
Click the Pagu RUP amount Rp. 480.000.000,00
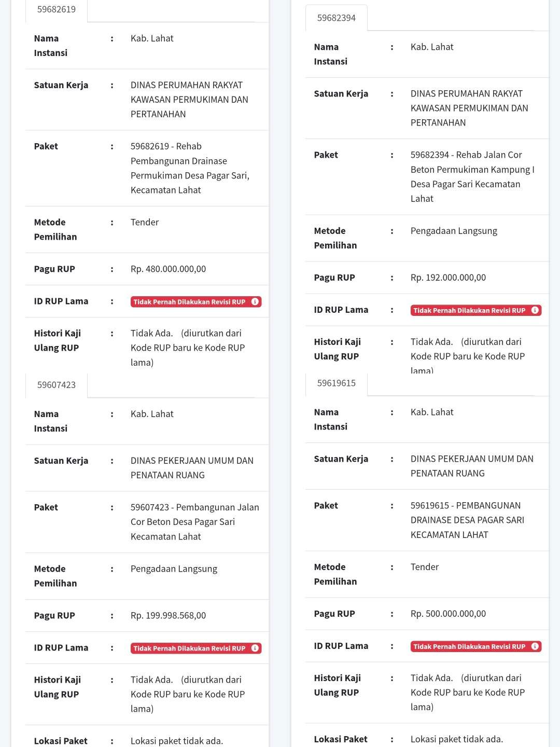click(x=168, y=269)
